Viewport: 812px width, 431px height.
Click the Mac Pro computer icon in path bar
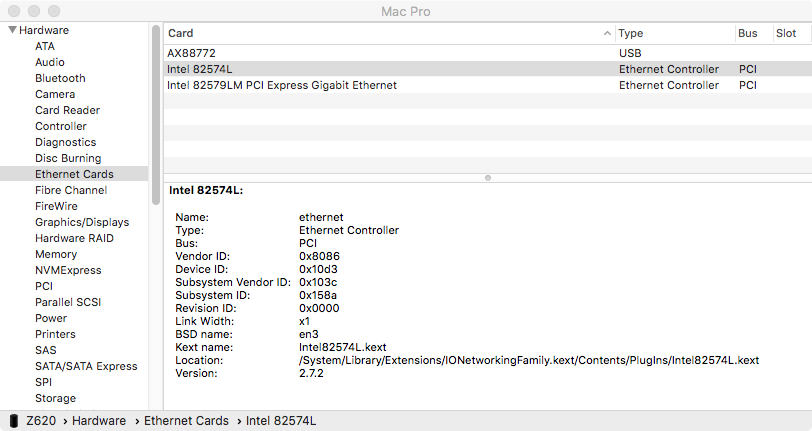14,421
